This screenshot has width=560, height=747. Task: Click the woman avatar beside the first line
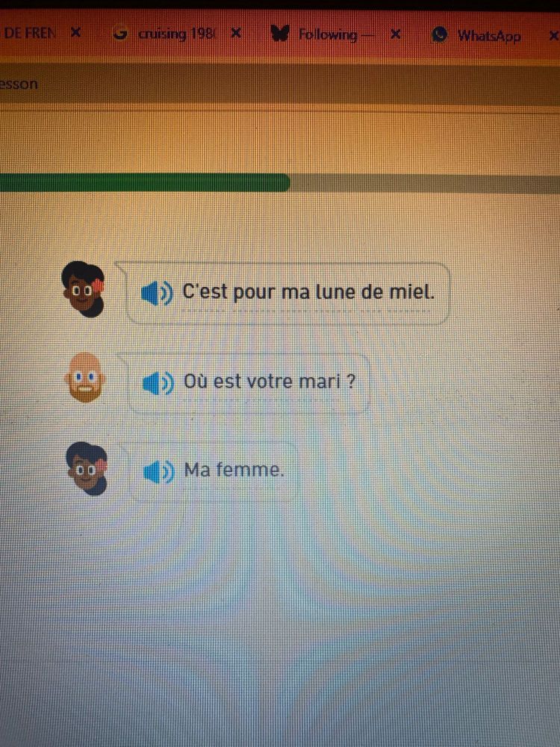click(x=84, y=288)
